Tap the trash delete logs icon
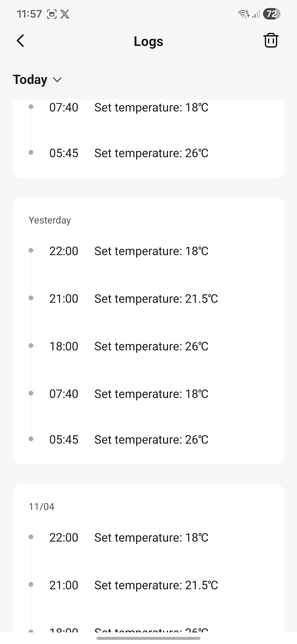Screen dimensions: 297x644 coord(271,41)
